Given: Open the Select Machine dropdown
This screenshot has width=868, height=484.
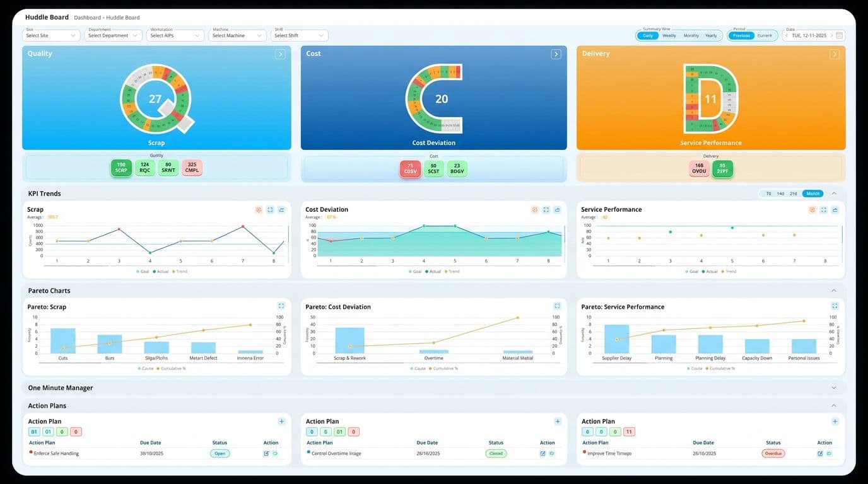Looking at the screenshot, I should [x=237, y=36].
